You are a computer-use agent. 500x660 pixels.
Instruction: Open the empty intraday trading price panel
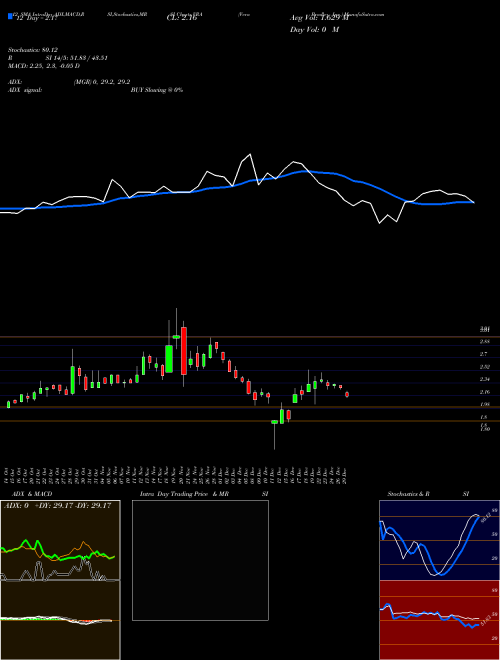click(200, 560)
